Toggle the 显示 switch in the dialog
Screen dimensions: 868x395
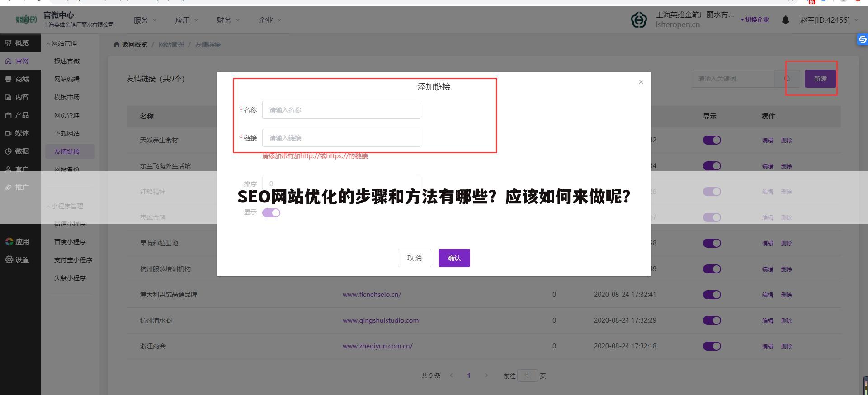coord(271,213)
